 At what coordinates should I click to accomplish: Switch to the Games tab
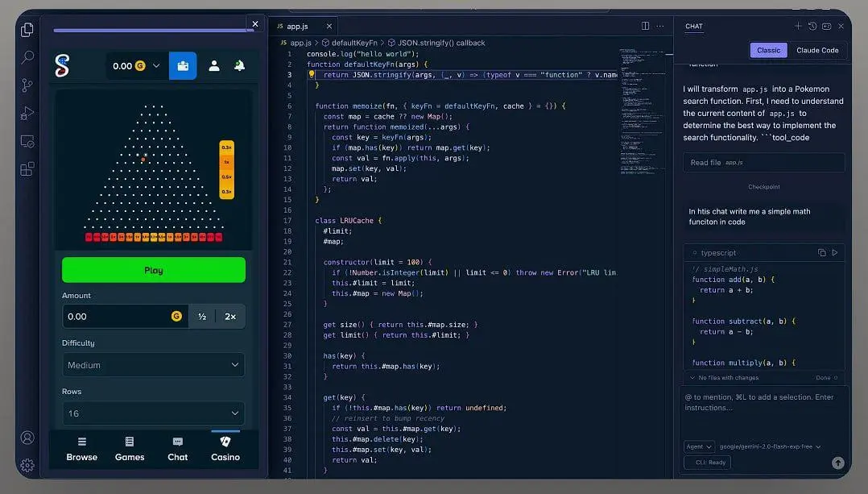(130, 449)
